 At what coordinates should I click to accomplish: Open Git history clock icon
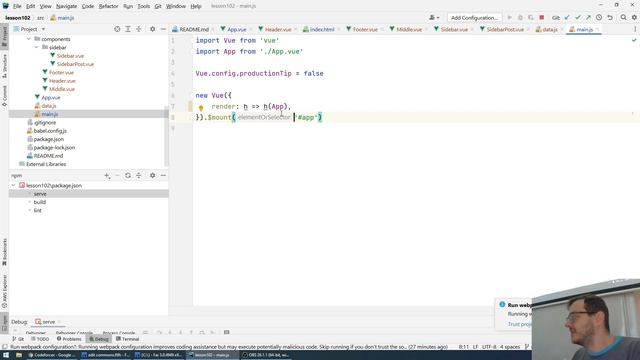click(x=599, y=18)
